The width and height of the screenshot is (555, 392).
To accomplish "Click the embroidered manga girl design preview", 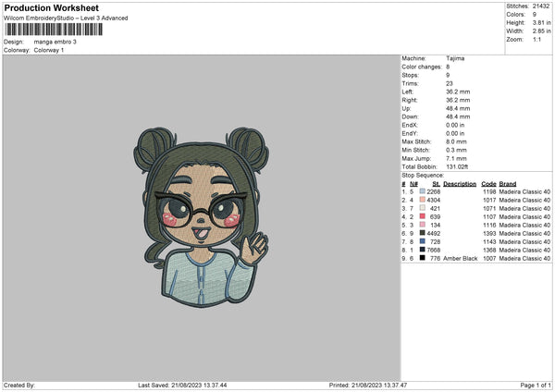I will 201,217.
